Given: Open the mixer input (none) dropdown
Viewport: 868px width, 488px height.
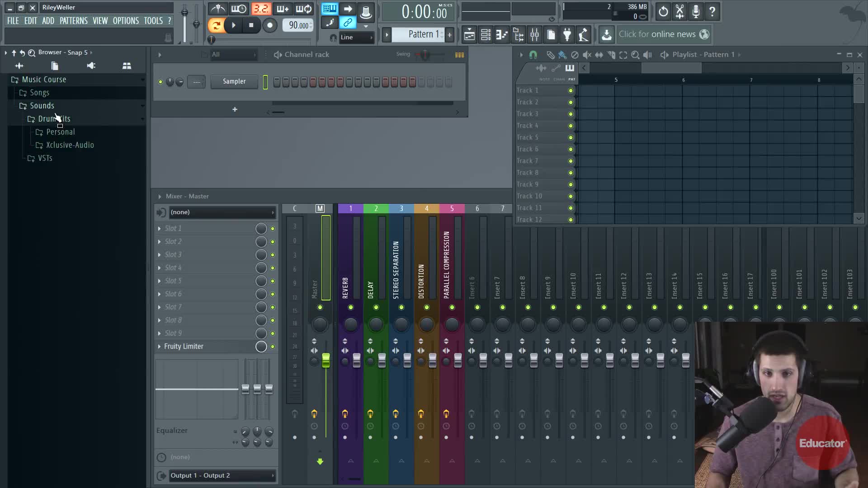Looking at the screenshot, I should (x=222, y=212).
